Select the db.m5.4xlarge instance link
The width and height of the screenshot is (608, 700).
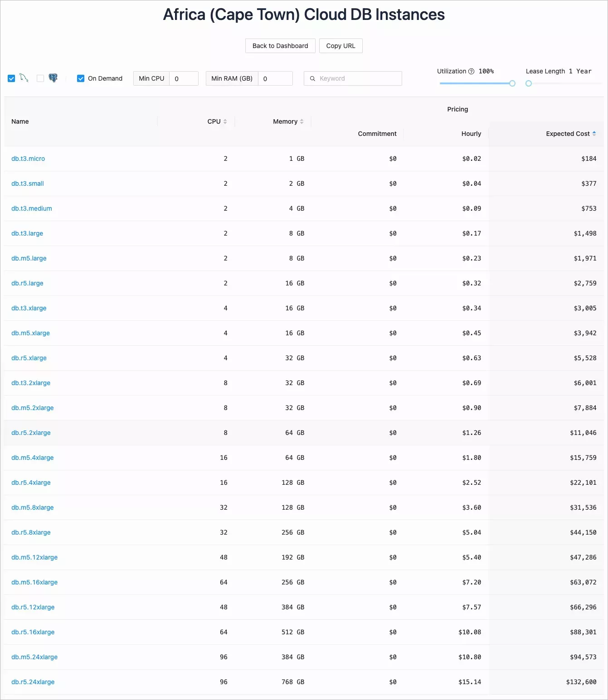coord(33,458)
